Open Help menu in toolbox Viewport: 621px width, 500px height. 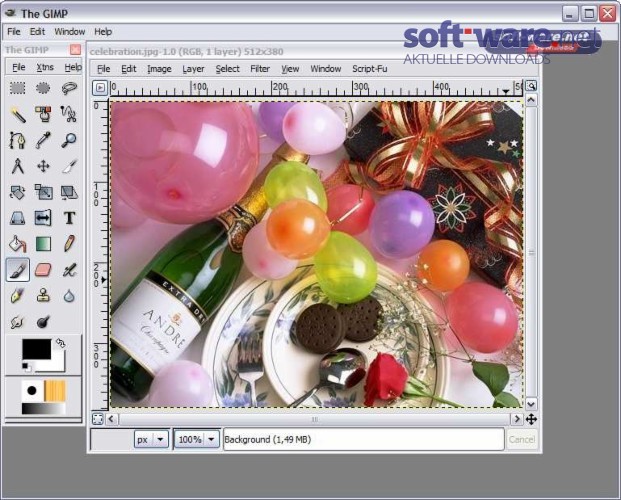point(73,67)
